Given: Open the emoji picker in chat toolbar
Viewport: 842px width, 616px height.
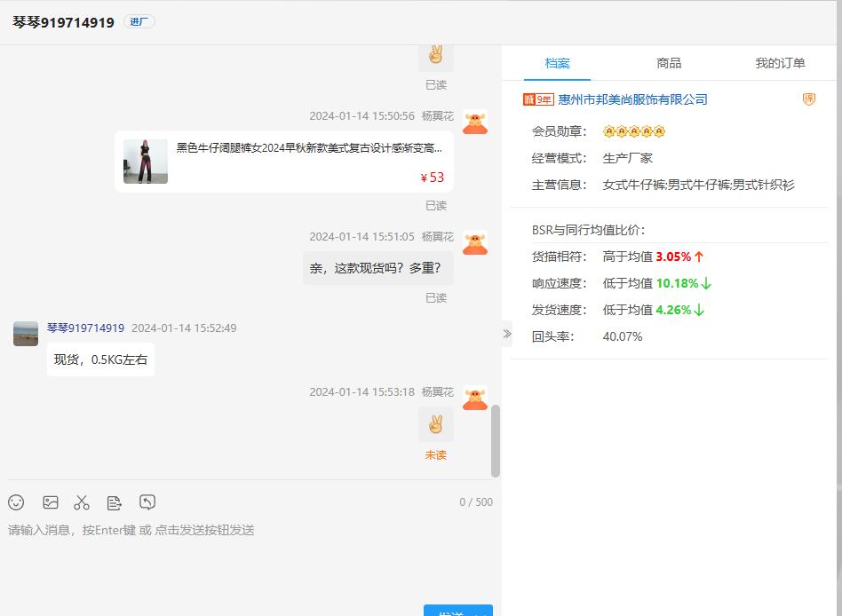Looking at the screenshot, I should pyautogui.click(x=16, y=502).
